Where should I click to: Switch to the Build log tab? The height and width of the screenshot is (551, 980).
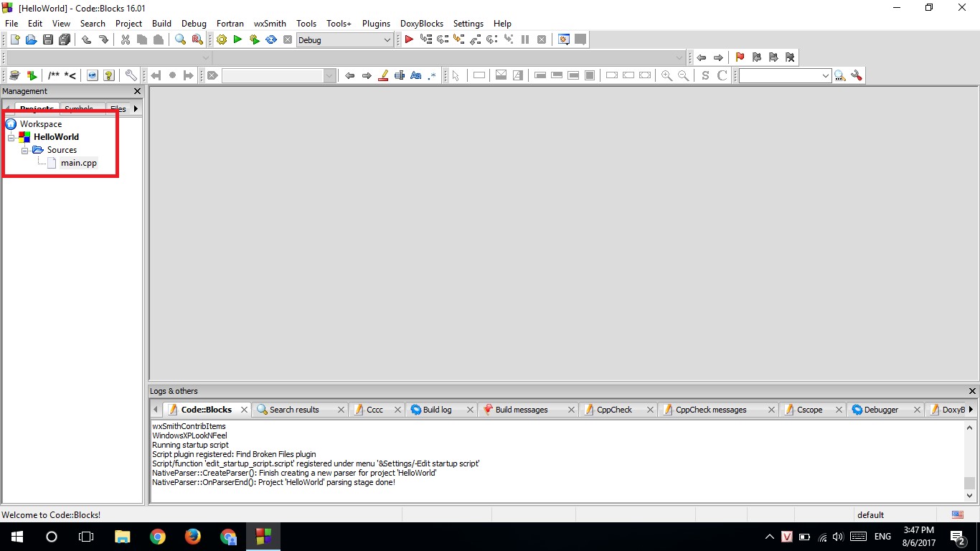tap(437, 410)
